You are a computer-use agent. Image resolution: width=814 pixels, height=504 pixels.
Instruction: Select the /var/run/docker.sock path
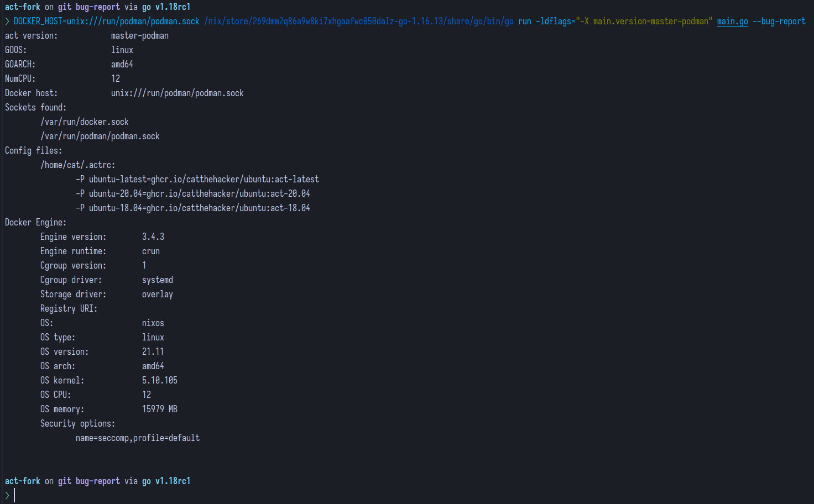(x=85, y=122)
